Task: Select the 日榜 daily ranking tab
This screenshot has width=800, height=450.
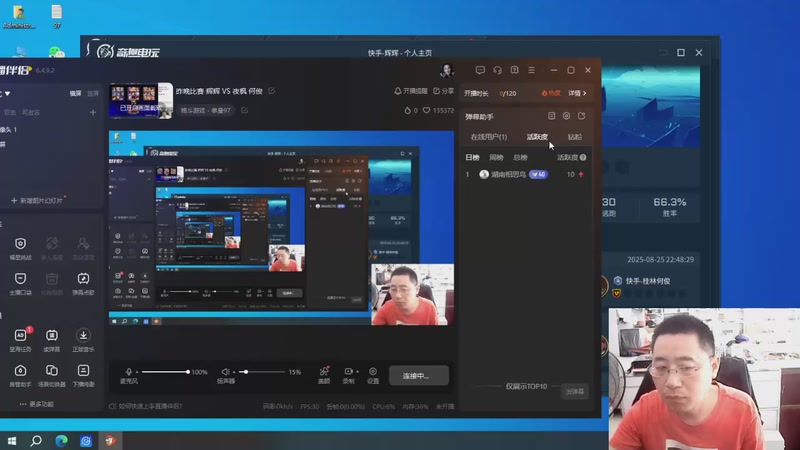Action: coord(472,158)
